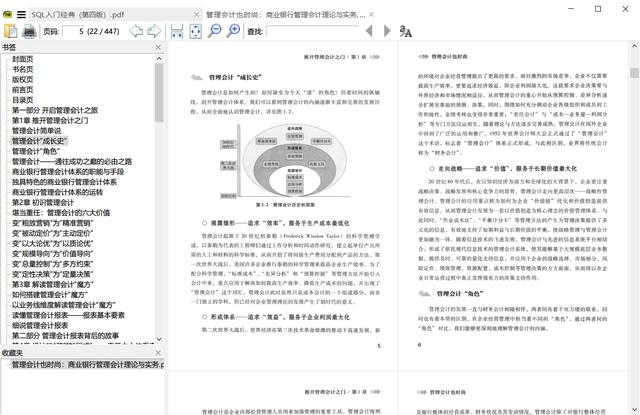Click the Zoom Out magnifier
640x415 pixels.
pyautogui.click(x=214, y=31)
